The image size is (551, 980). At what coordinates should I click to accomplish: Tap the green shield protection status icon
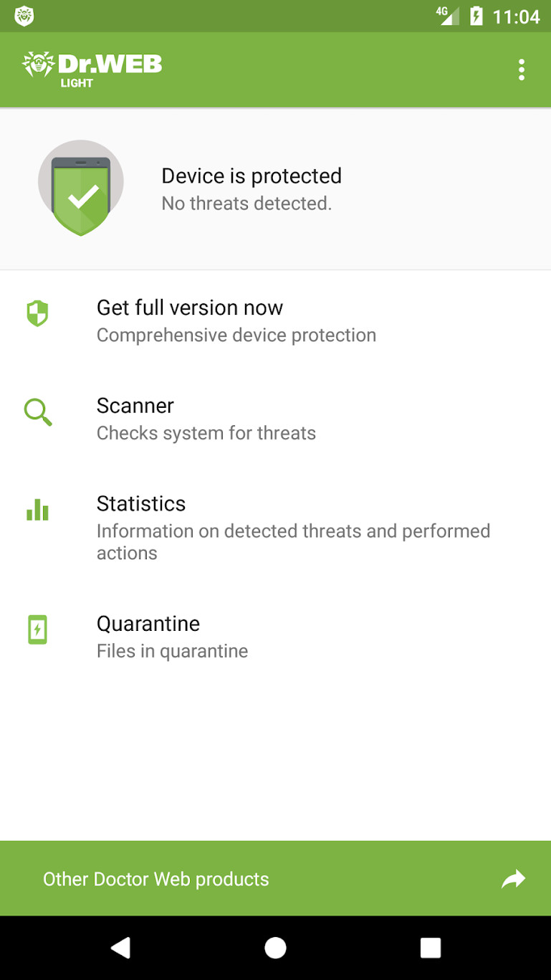(81, 189)
